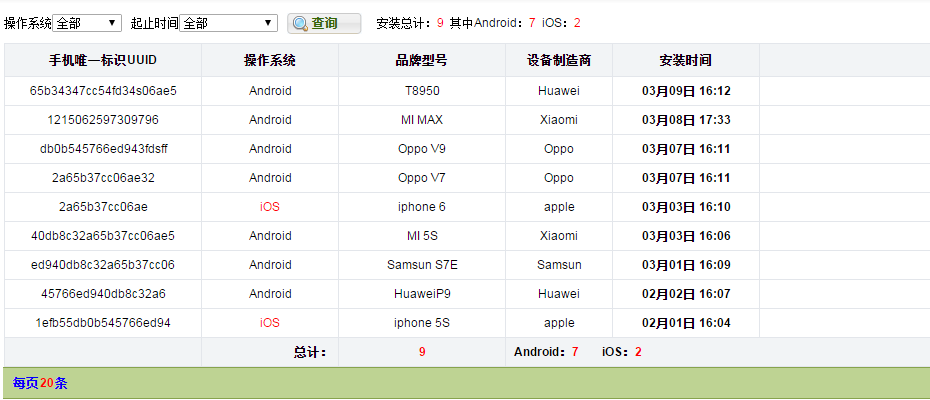Screen dimensions: 930x400
Task: Click the 操作系统 column header
Action: coord(270,61)
